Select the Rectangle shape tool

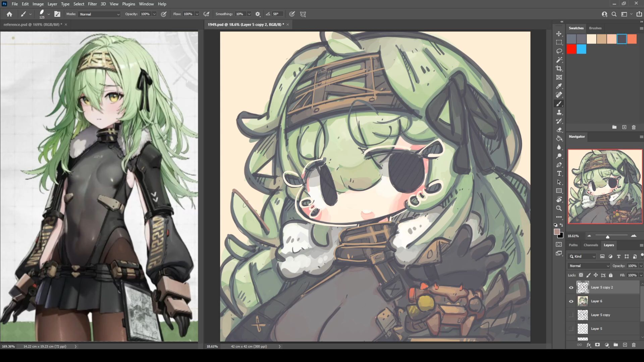[559, 191]
